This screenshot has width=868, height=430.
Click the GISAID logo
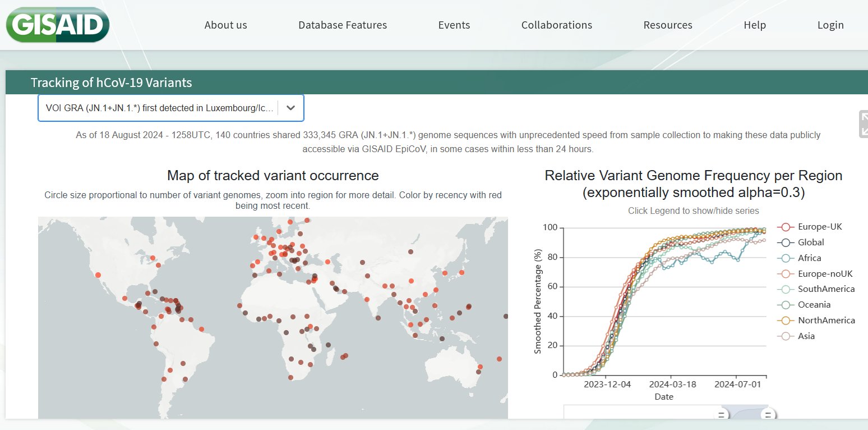(57, 25)
